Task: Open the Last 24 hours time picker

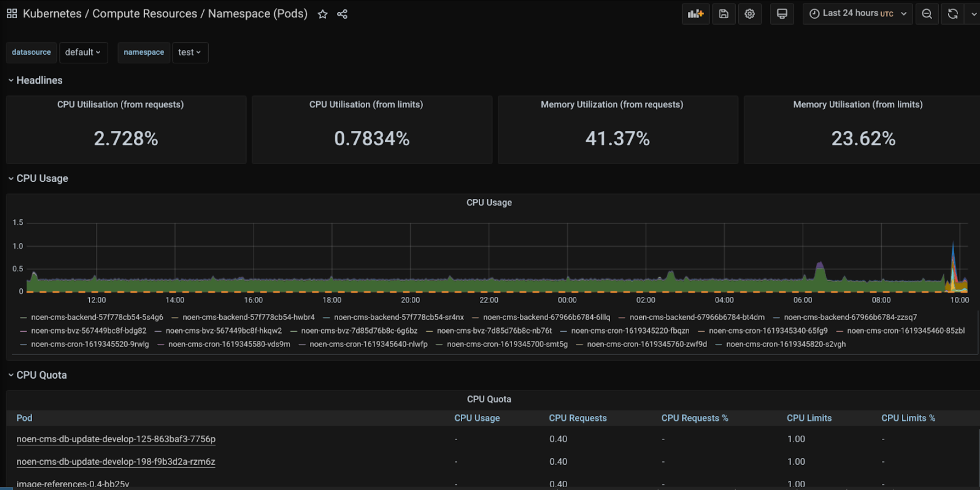Action: point(857,14)
